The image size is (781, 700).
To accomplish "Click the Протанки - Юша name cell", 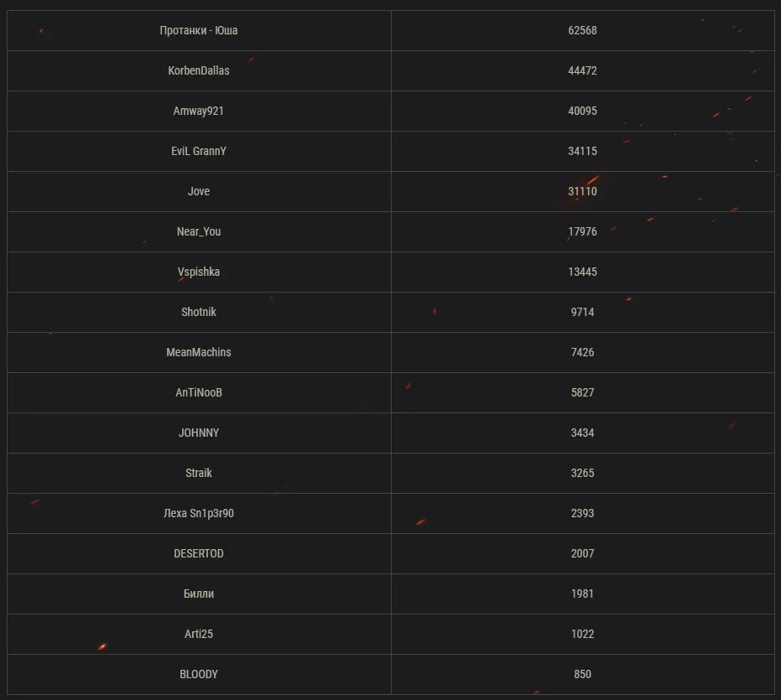I will point(199,30).
